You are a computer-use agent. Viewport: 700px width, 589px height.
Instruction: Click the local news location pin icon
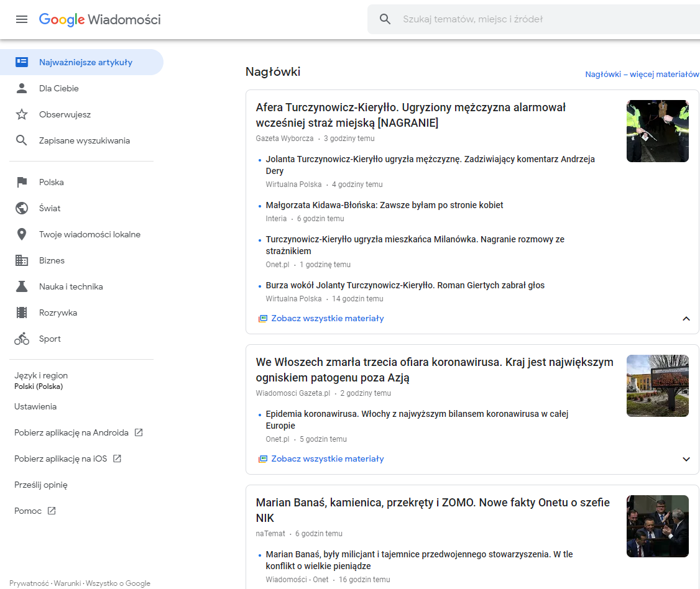point(21,234)
